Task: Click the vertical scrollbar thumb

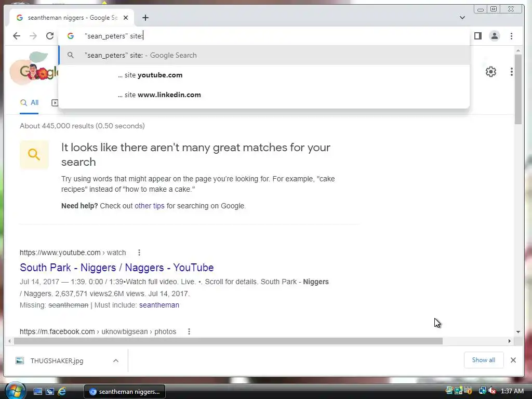Action: click(518, 89)
